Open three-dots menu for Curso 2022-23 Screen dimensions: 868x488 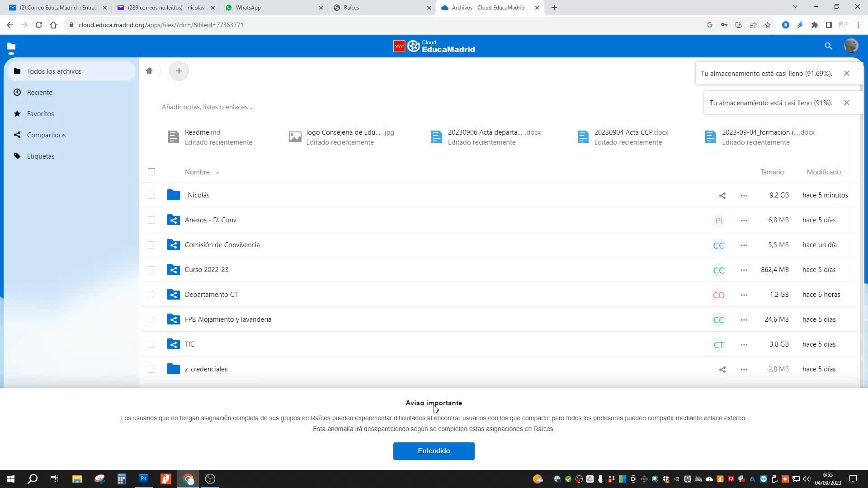(x=744, y=270)
